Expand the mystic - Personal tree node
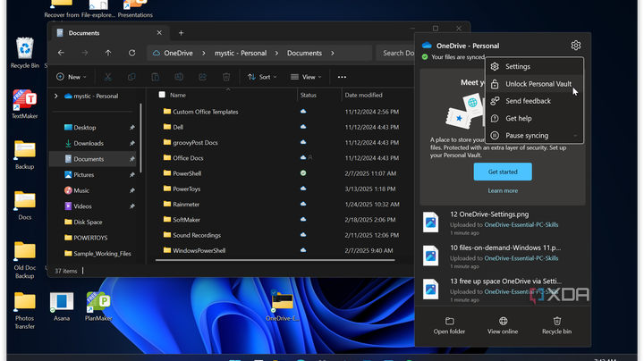The image size is (644, 361). [x=55, y=96]
